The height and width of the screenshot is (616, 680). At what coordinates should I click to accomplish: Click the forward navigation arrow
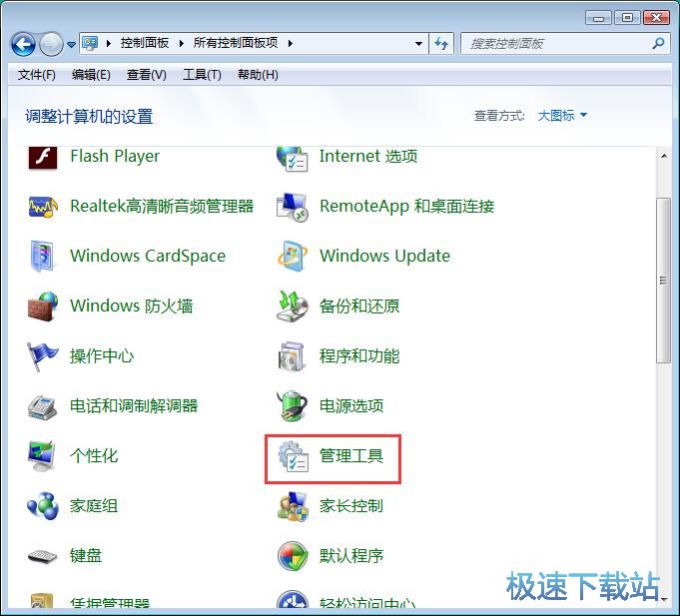[x=51, y=44]
